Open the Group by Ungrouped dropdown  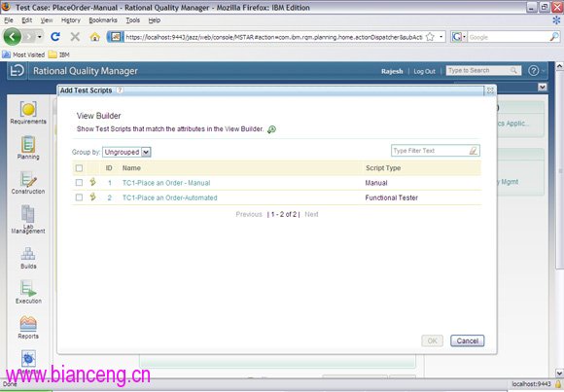(x=126, y=153)
